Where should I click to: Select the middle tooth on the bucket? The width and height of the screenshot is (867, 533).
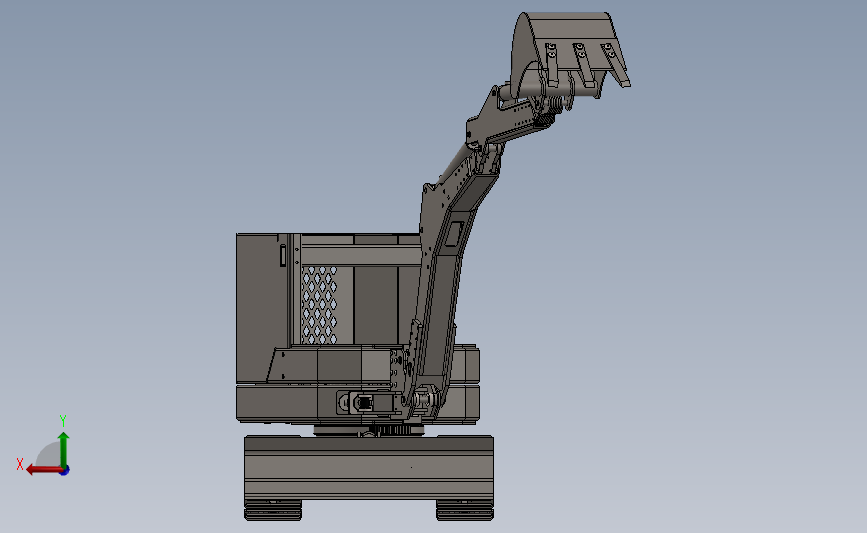coord(583,65)
